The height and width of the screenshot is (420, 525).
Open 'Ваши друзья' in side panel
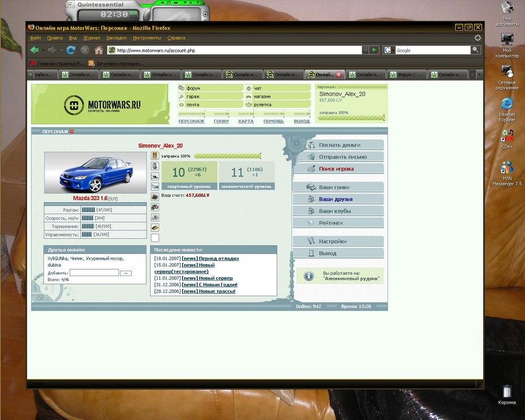tap(338, 199)
